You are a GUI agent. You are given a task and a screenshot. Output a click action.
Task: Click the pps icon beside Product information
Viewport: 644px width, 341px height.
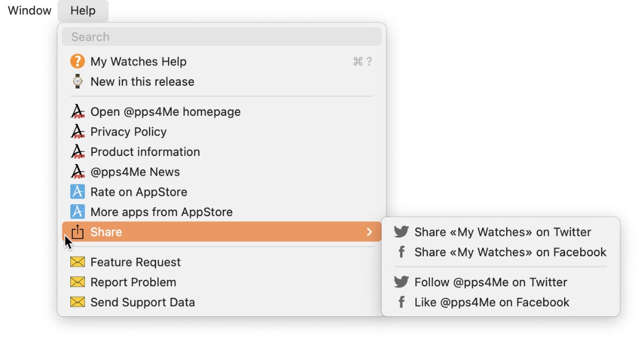[78, 152]
